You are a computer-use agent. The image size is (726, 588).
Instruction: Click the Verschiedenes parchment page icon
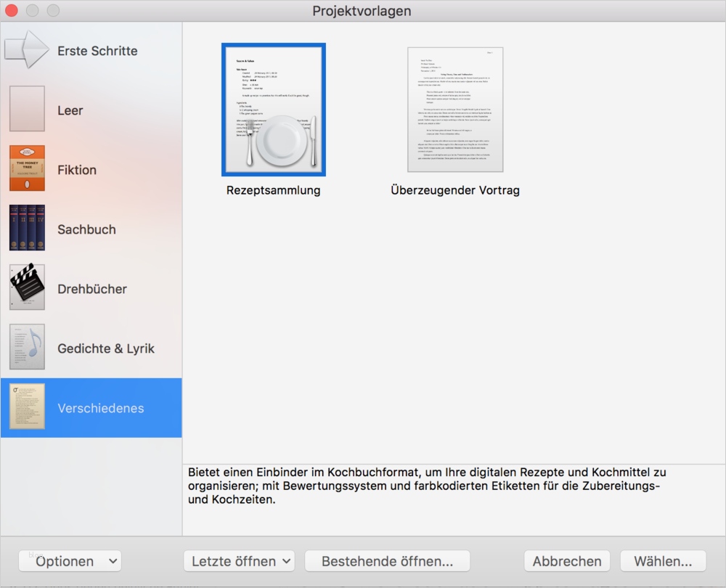(x=28, y=407)
